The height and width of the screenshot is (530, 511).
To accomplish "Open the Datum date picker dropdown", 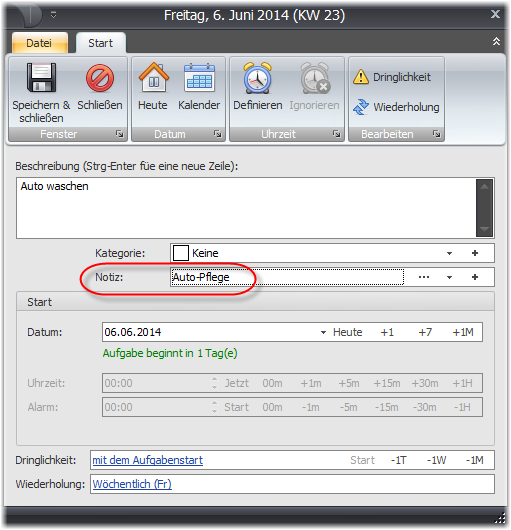I will click(323, 332).
